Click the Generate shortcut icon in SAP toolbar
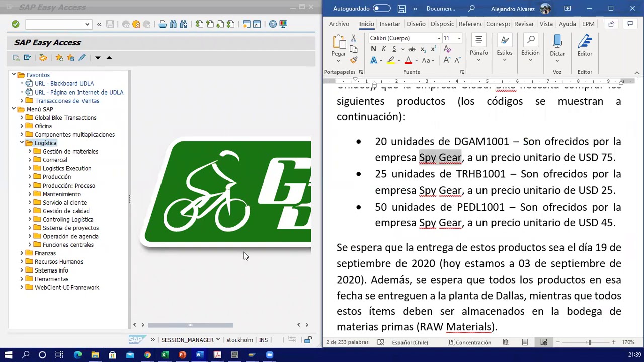The image size is (644, 362). 257,24
